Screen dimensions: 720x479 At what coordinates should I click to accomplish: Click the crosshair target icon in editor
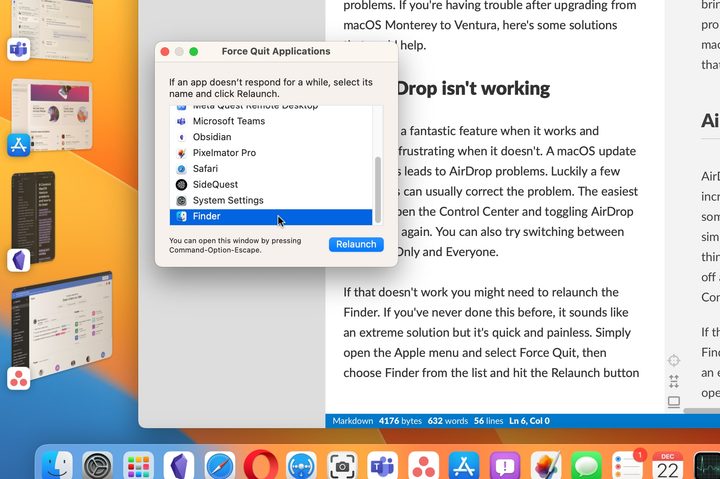tap(674, 361)
